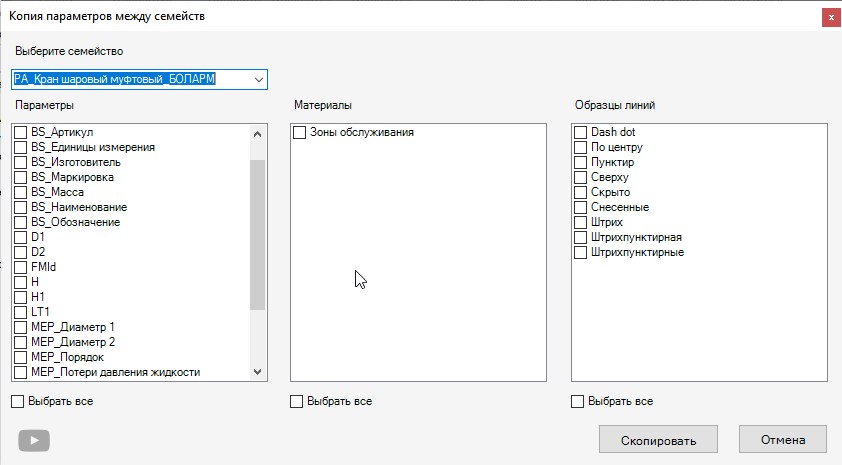Close the dialog with the red X button

point(830,17)
